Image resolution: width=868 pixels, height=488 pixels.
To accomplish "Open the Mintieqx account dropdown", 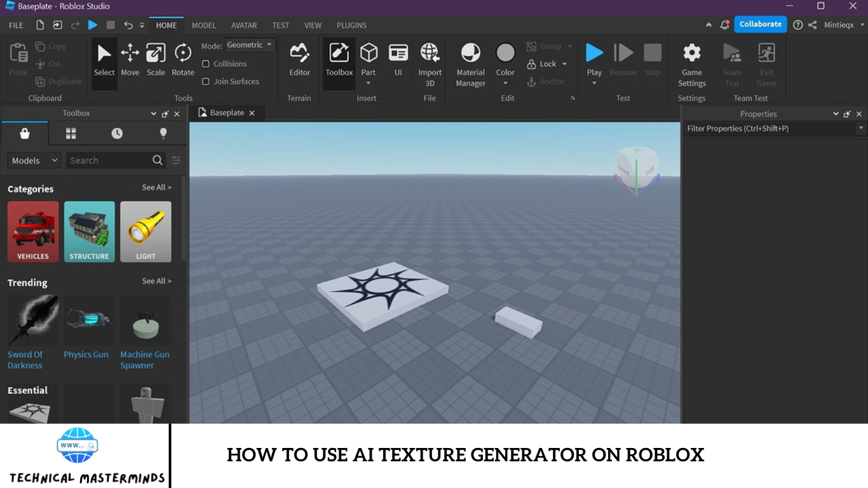I will [x=862, y=25].
